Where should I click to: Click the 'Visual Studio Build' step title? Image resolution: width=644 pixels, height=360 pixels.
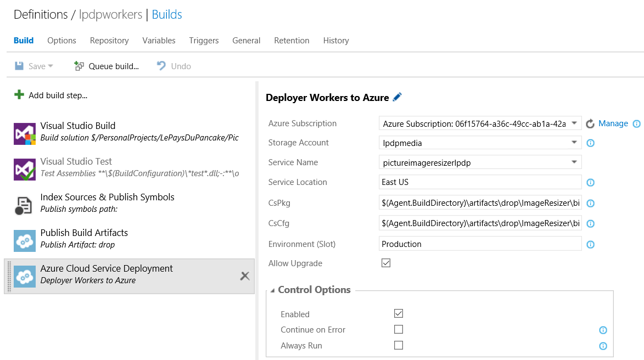click(77, 126)
